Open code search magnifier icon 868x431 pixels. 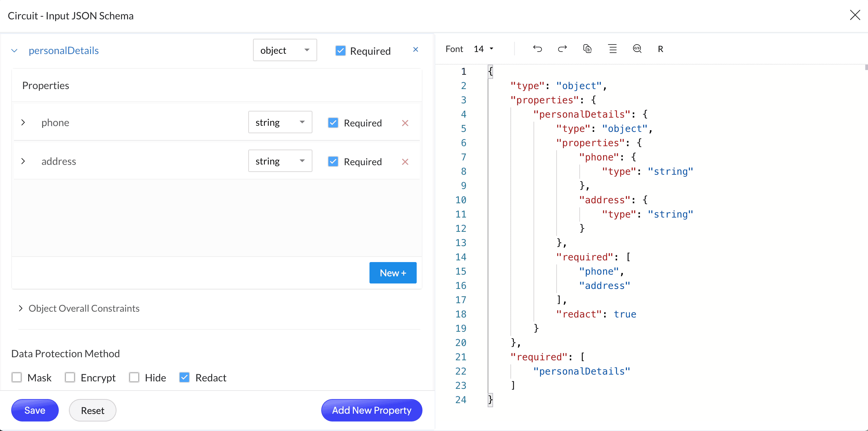(x=637, y=49)
